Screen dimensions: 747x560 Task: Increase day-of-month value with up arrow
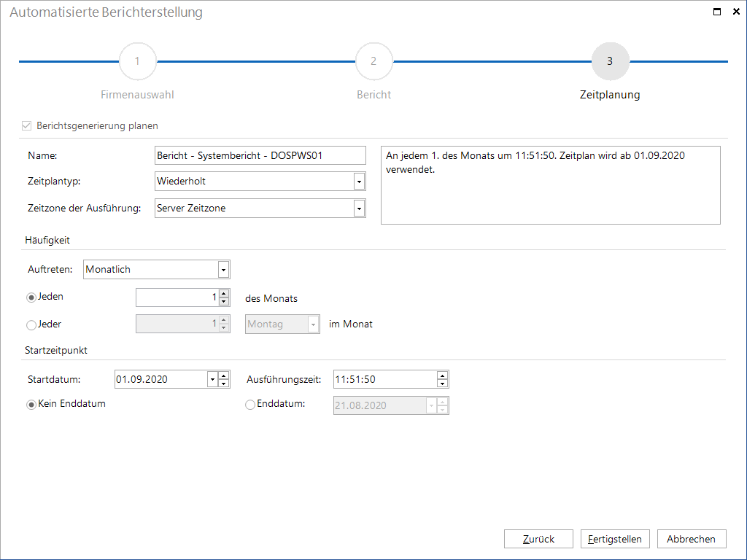click(224, 293)
